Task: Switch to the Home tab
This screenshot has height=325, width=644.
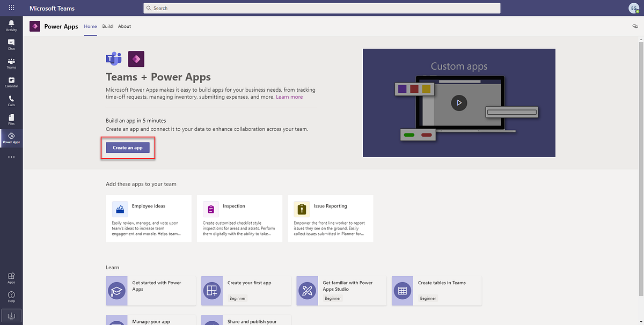Action: tap(91, 26)
